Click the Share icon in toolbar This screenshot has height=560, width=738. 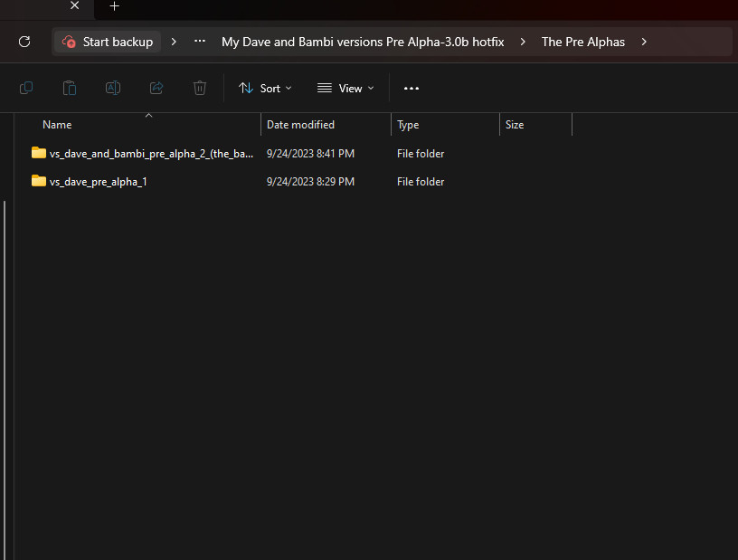click(156, 88)
